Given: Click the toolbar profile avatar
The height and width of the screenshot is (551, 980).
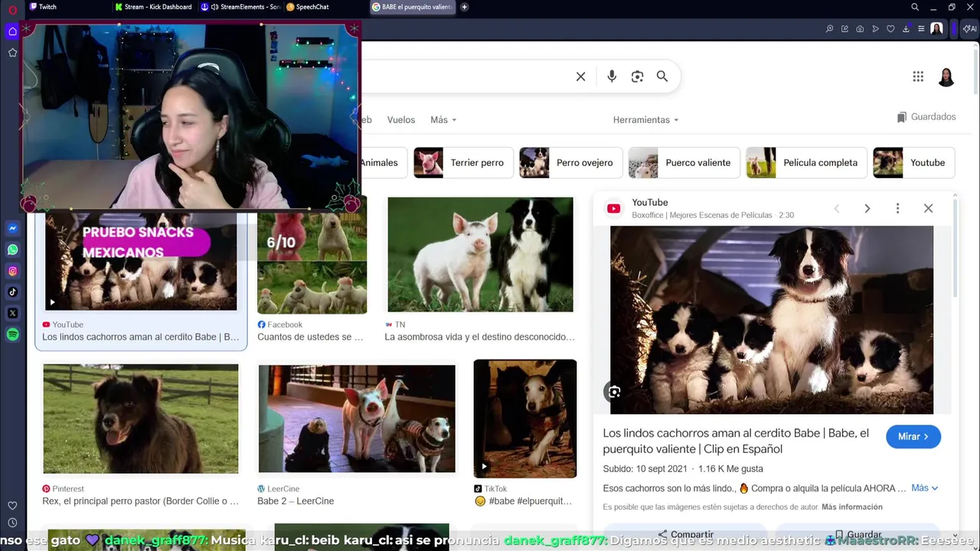Looking at the screenshot, I should [x=936, y=29].
